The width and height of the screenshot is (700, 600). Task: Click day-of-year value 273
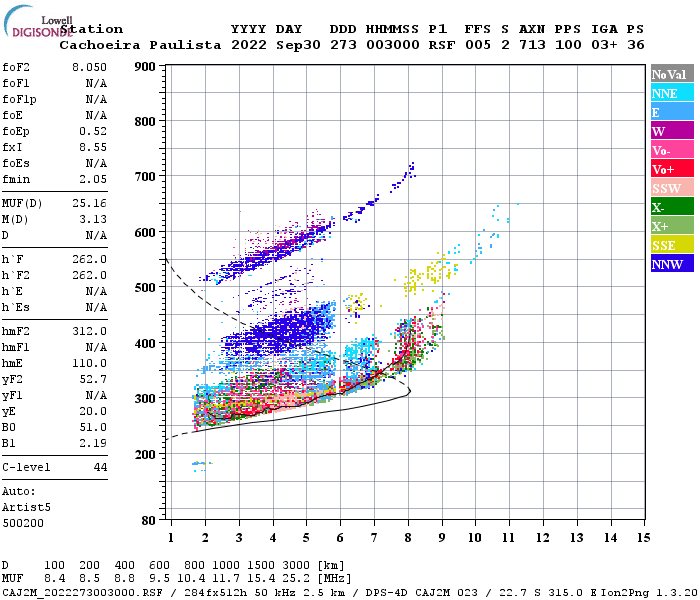click(343, 45)
